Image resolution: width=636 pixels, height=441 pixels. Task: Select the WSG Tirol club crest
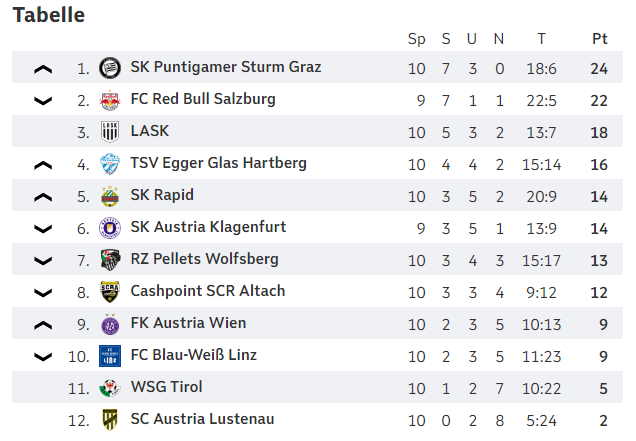pos(110,388)
